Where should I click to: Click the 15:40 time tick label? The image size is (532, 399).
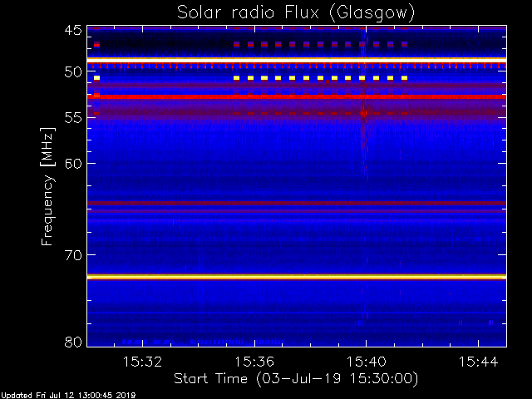366,362
